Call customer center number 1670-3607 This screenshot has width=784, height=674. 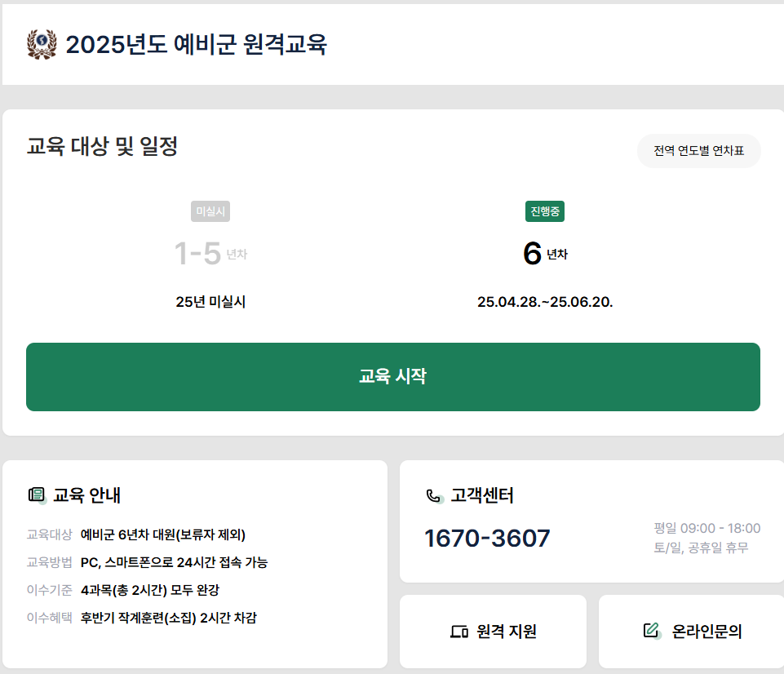485,537
